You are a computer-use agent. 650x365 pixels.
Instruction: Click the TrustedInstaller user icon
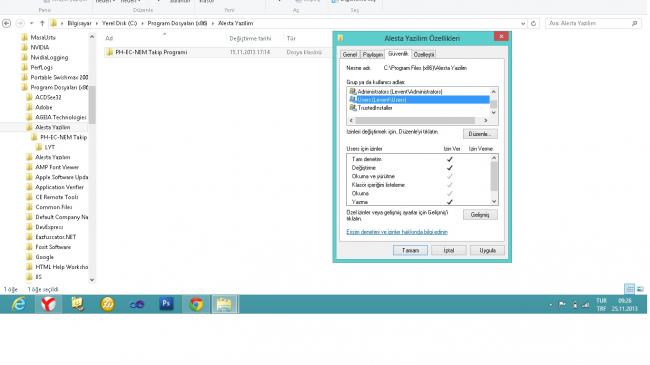[353, 107]
